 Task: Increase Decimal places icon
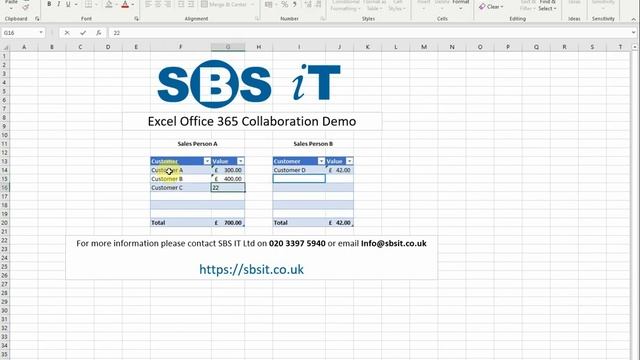coord(308,4)
